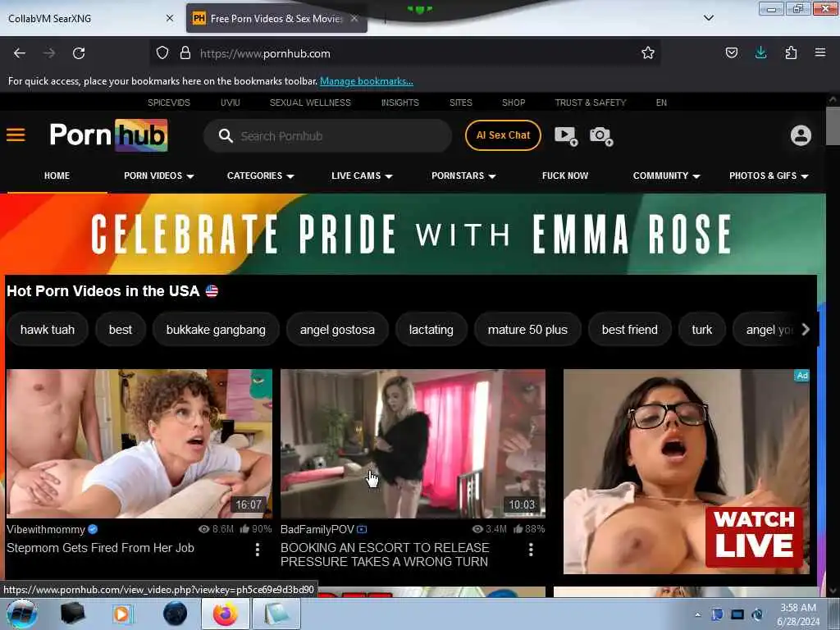Viewport: 840px width, 630px height.
Task: Select the 'hawk tuah' tag chip
Action: (x=47, y=330)
